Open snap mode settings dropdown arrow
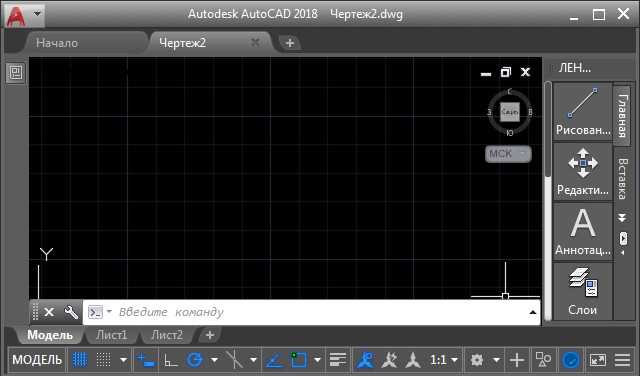This screenshot has width=640, height=376. 123,360
